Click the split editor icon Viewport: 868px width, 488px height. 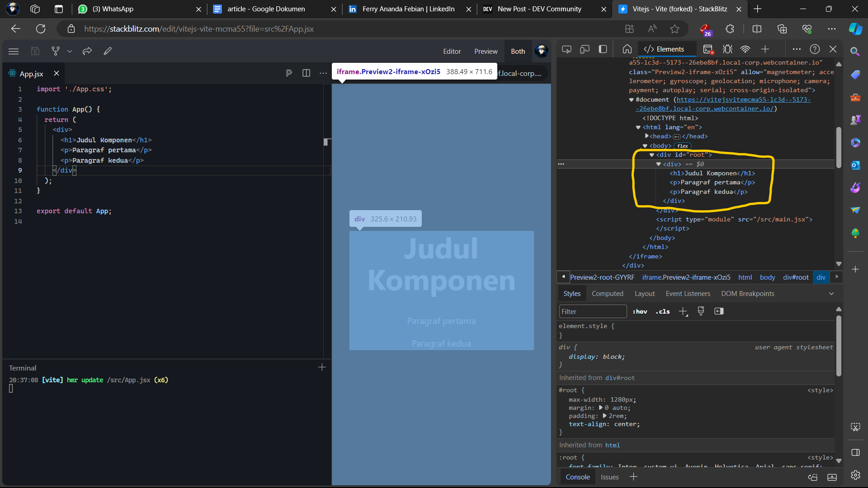pos(306,73)
